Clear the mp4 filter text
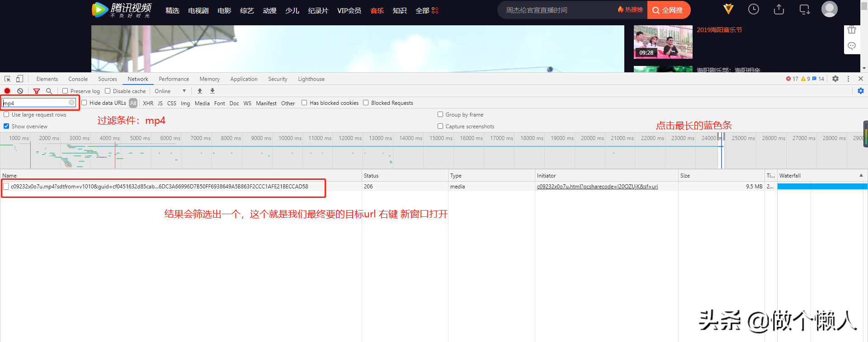This screenshot has height=342, width=868. tap(71, 103)
